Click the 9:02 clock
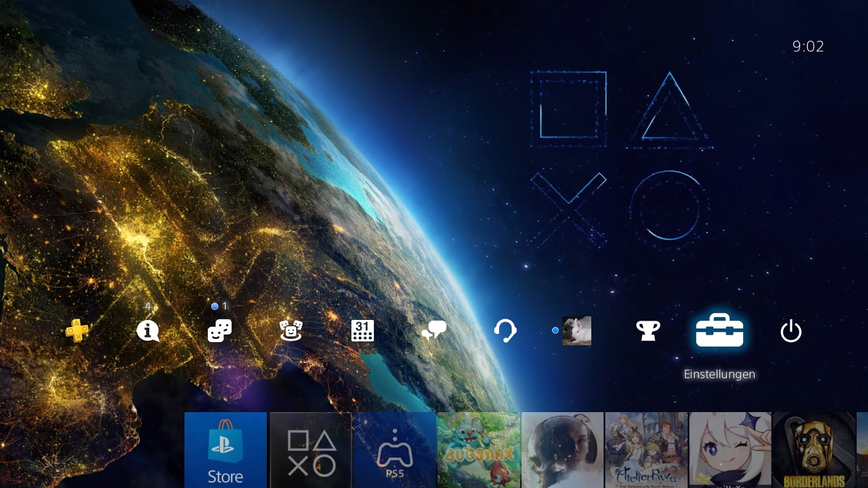 (x=808, y=46)
